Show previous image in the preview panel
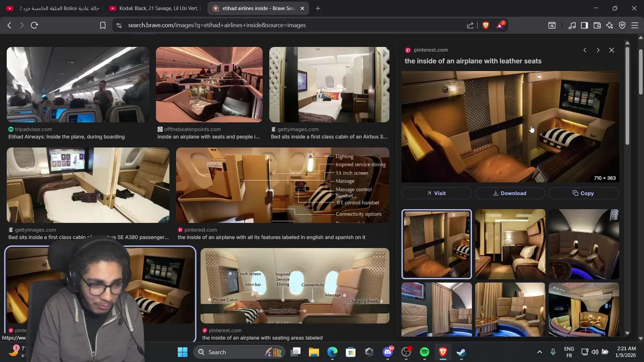 [585, 50]
